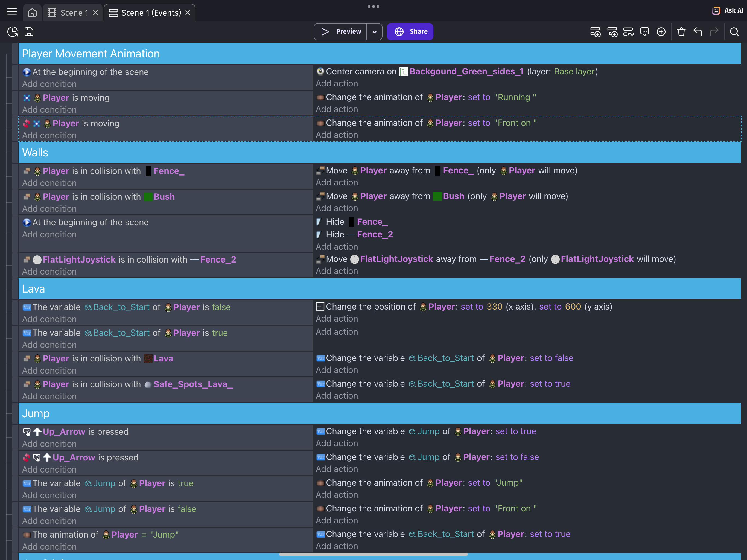Add condition below animation equals Jump
Image resolution: width=747 pixels, height=560 pixels.
tap(49, 547)
